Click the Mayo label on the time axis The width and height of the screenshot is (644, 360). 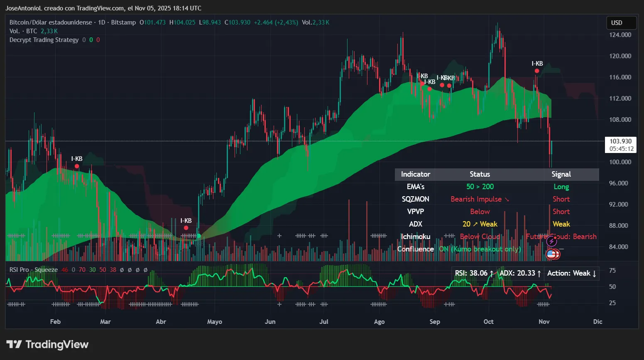pos(214,321)
